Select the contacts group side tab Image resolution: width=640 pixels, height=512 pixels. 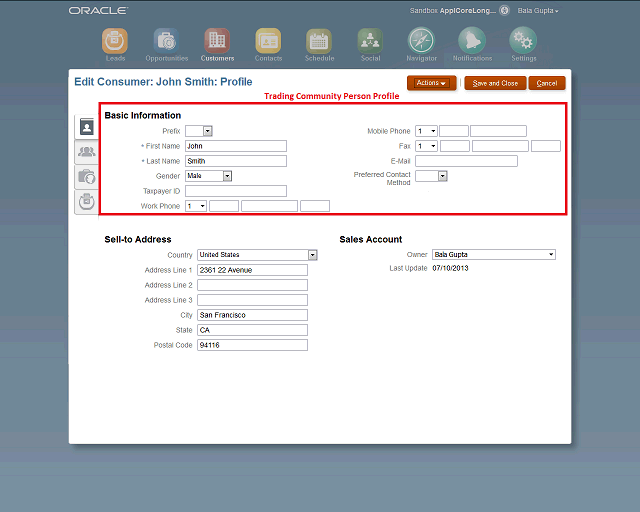coord(87,152)
